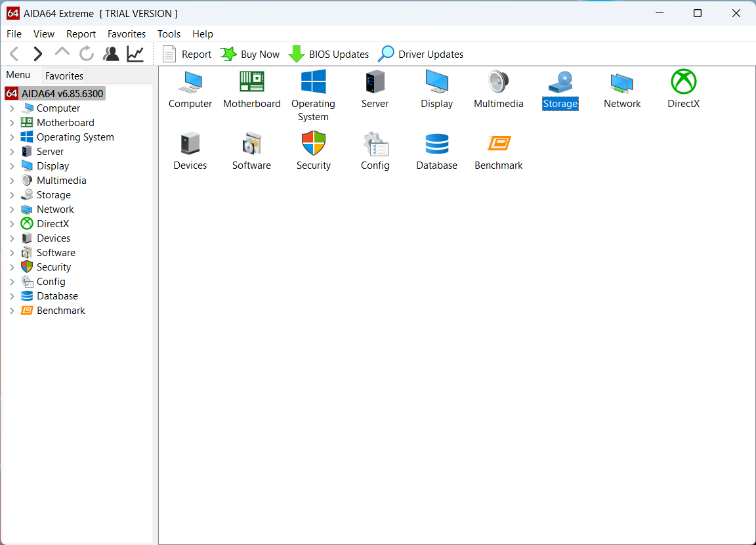The width and height of the screenshot is (756, 545).
Task: Select the Multimedia icon
Action: pos(498,90)
